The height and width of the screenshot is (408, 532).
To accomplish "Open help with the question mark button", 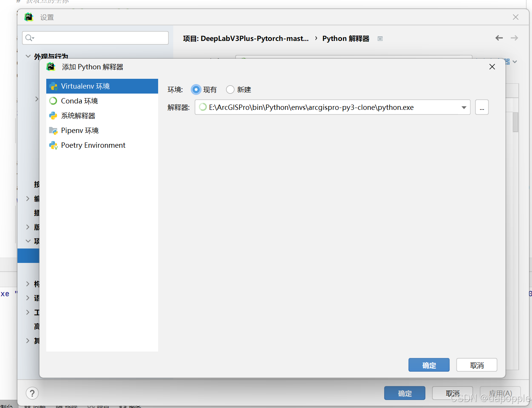I will click(x=32, y=393).
